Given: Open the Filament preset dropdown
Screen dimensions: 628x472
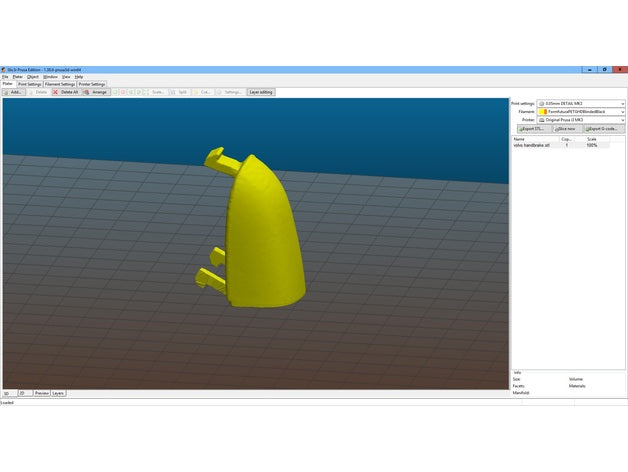Looking at the screenshot, I should (581, 112).
